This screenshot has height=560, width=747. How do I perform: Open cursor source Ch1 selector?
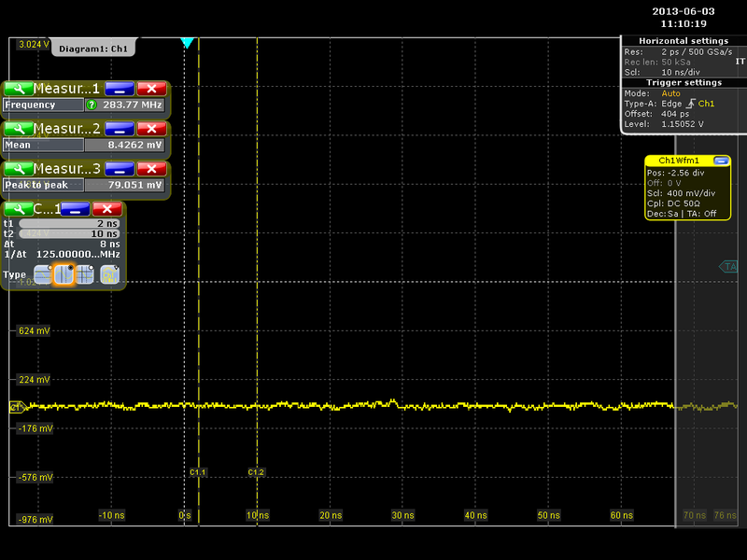coord(109,274)
